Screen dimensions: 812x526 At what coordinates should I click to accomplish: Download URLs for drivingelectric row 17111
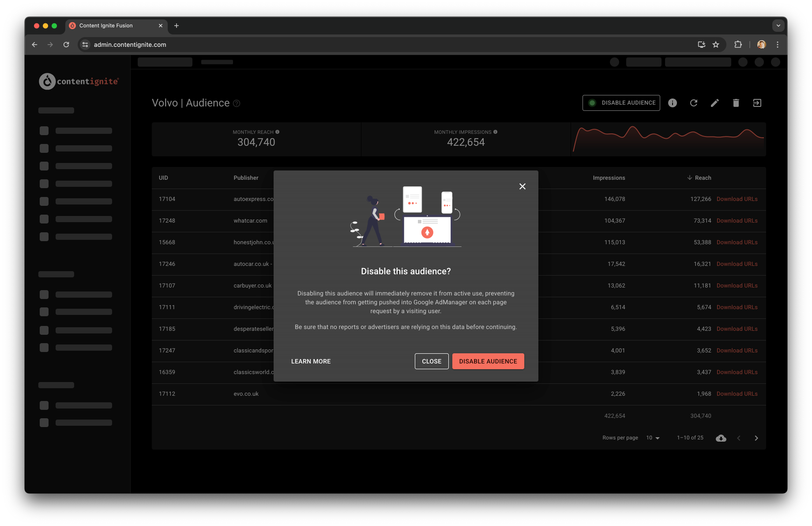pos(737,307)
